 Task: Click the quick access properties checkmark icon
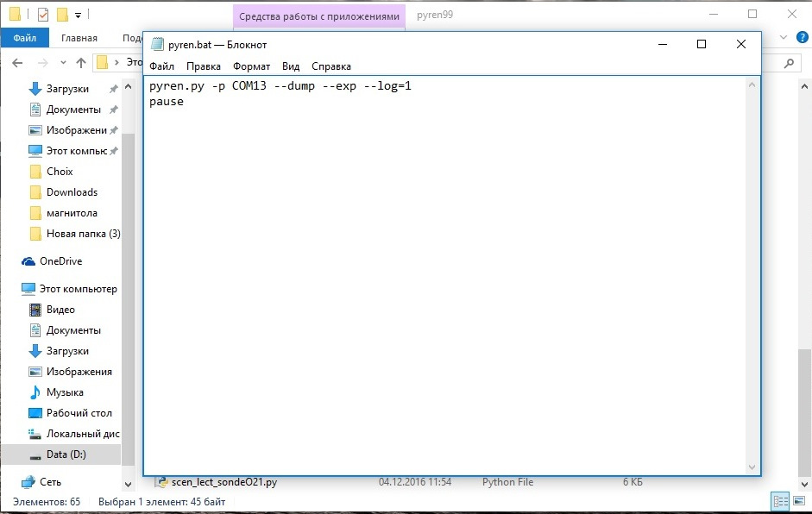click(43, 15)
